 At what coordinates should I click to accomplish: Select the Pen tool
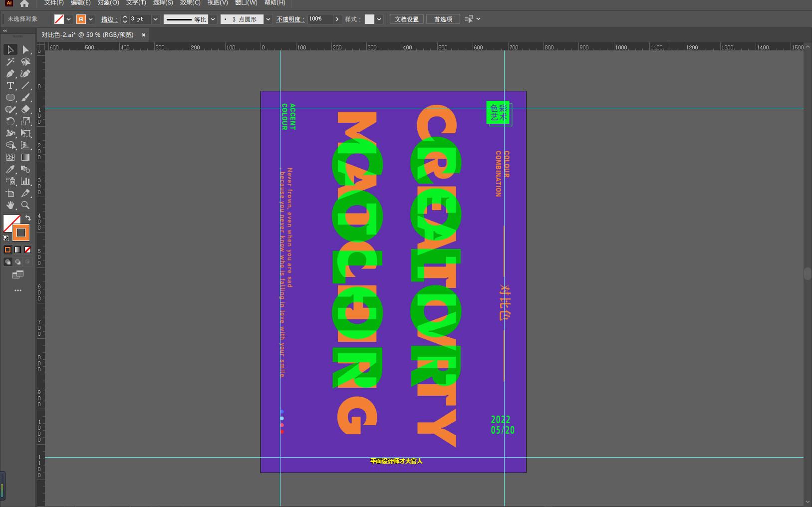pos(10,74)
